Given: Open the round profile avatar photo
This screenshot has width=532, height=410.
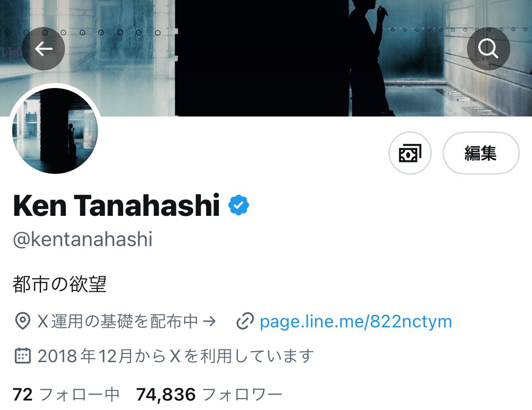Looking at the screenshot, I should click(x=55, y=130).
